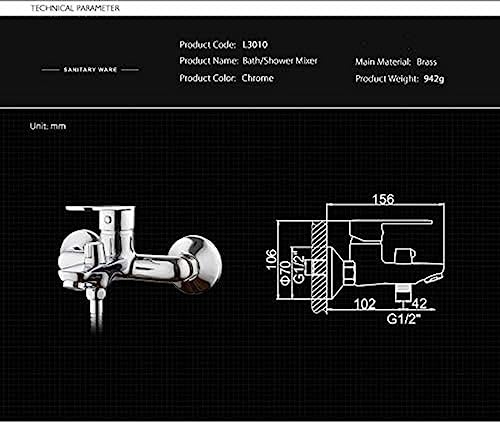Viewport: 500px width, 422px height.
Task: Click the 106 height dimension label
Action: [x=272, y=259]
